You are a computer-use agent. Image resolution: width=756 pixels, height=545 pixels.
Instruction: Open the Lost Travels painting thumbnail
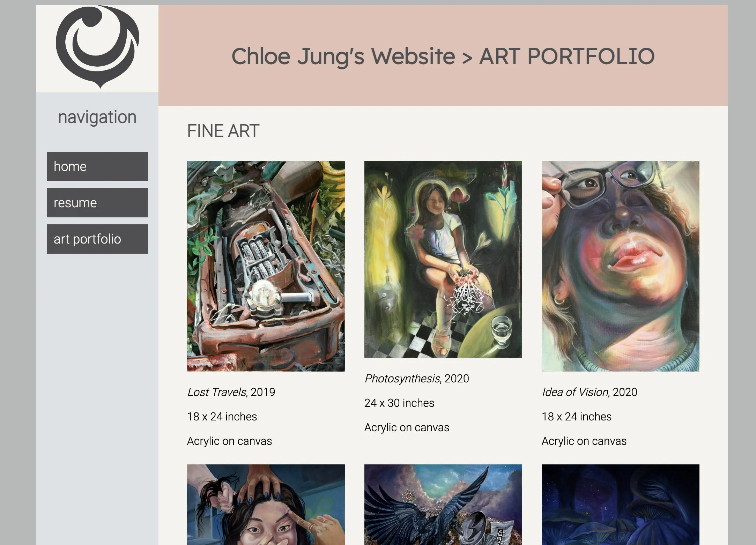pos(266,266)
